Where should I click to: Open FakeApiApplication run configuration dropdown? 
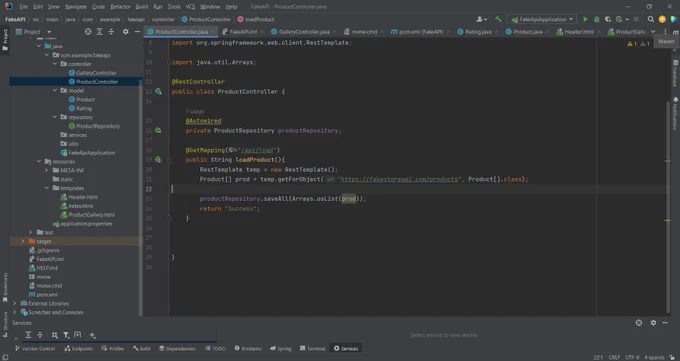coord(542,19)
